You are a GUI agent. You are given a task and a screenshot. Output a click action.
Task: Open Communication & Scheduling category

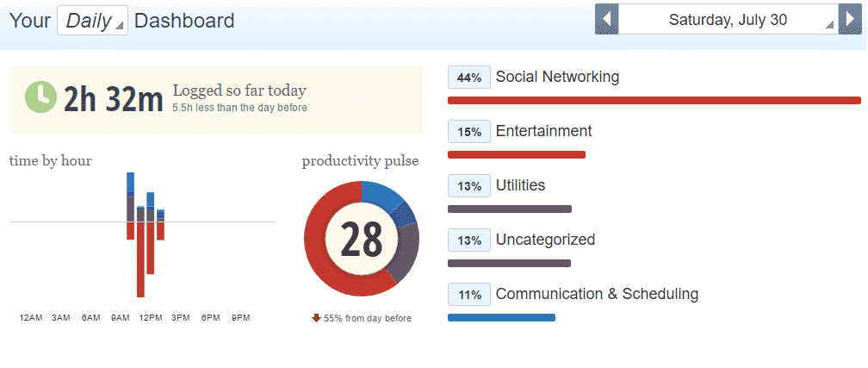pos(597,294)
